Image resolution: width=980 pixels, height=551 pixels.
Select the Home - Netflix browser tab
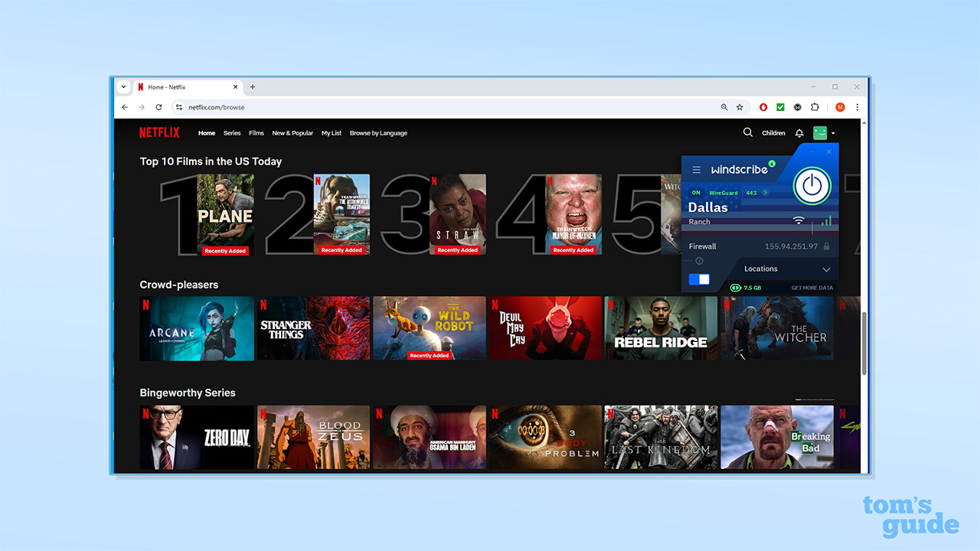(188, 87)
